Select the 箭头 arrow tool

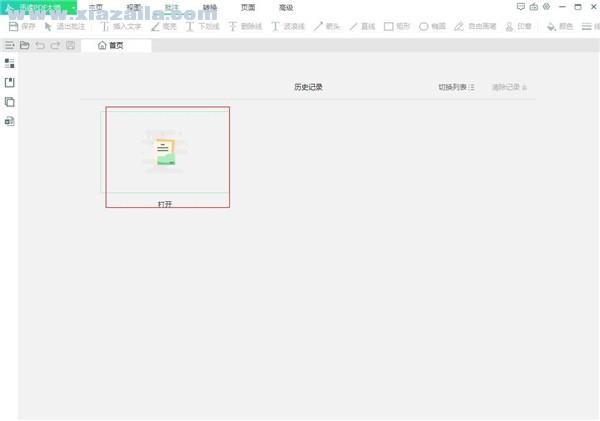[x=326, y=26]
